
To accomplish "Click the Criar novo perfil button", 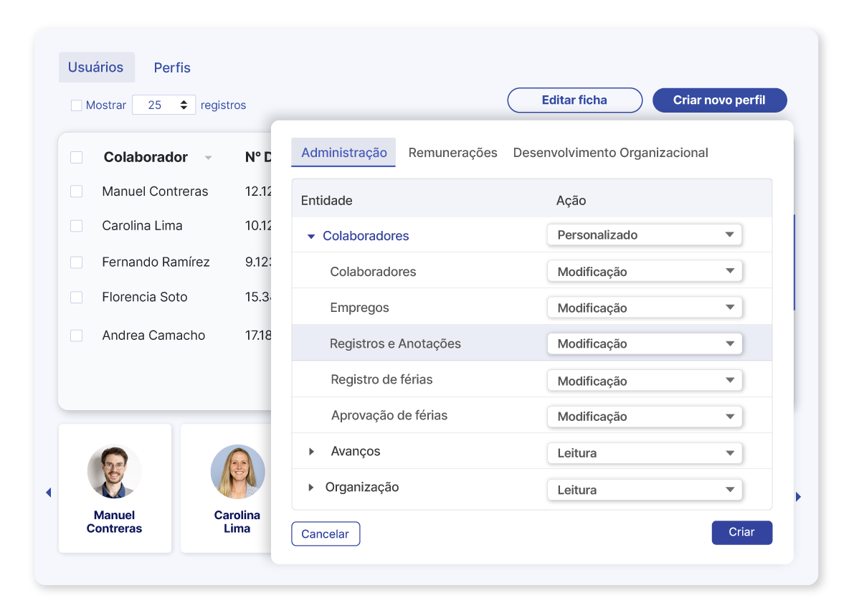I will click(x=719, y=100).
